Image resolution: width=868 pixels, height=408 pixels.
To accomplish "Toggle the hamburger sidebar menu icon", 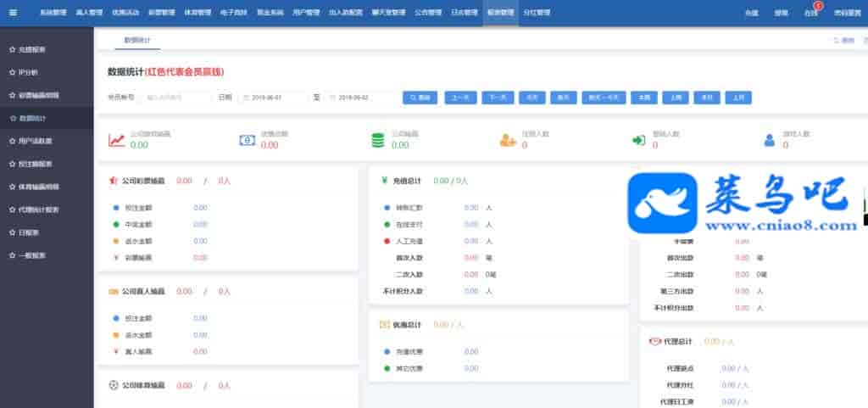I will pos(12,13).
